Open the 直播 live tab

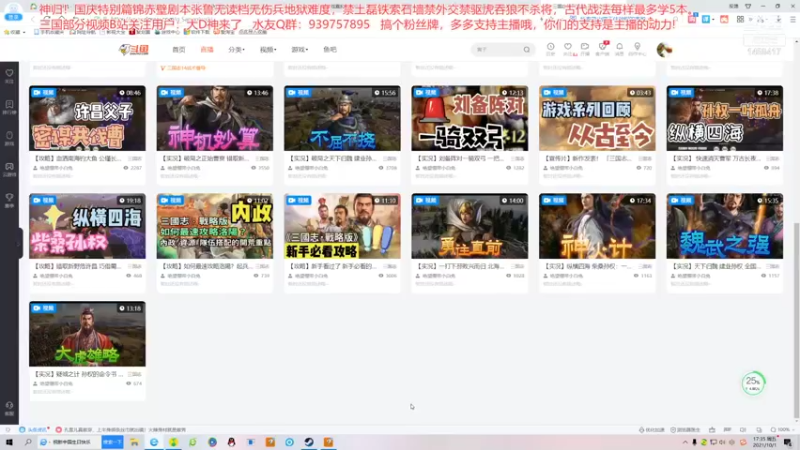[x=207, y=49]
